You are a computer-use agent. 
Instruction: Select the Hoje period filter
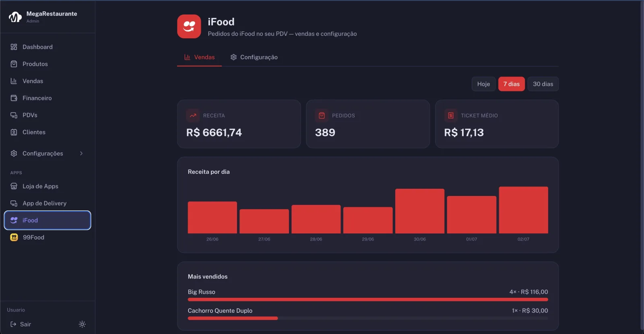[x=483, y=84]
